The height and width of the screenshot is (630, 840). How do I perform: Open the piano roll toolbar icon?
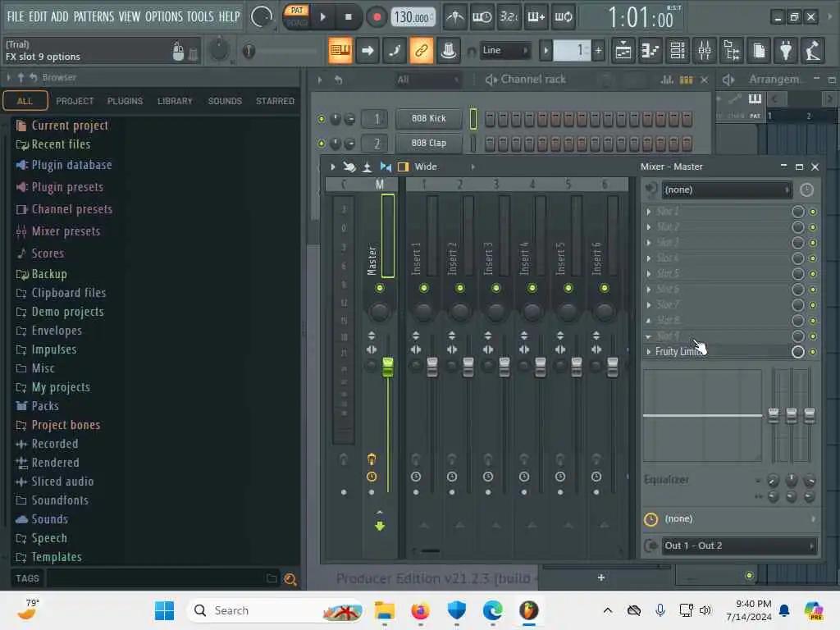coord(651,51)
